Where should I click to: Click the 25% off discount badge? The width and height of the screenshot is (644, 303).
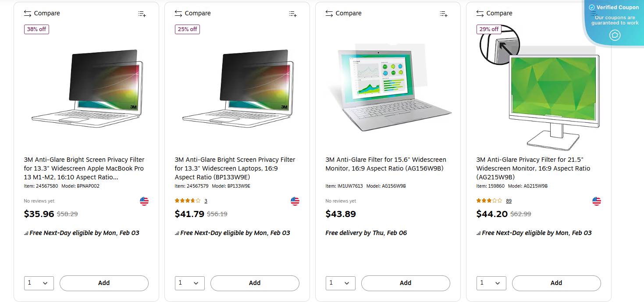pyautogui.click(x=187, y=29)
